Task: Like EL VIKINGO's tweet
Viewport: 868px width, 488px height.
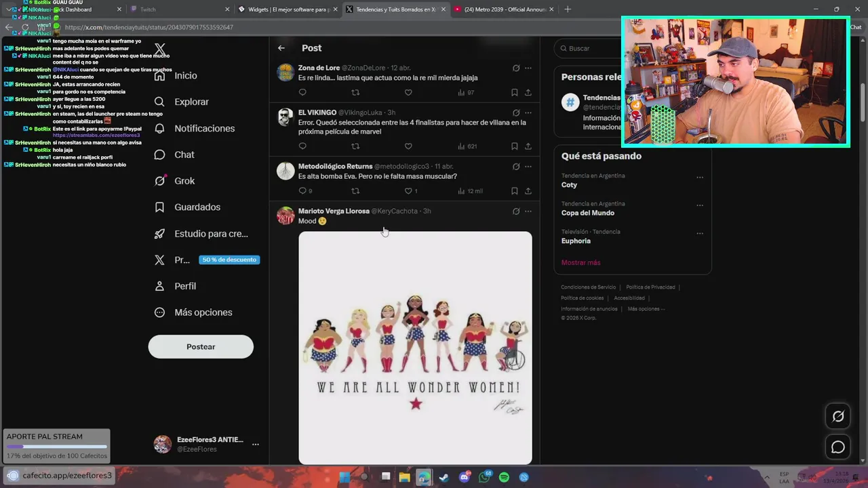Action: 408,146
